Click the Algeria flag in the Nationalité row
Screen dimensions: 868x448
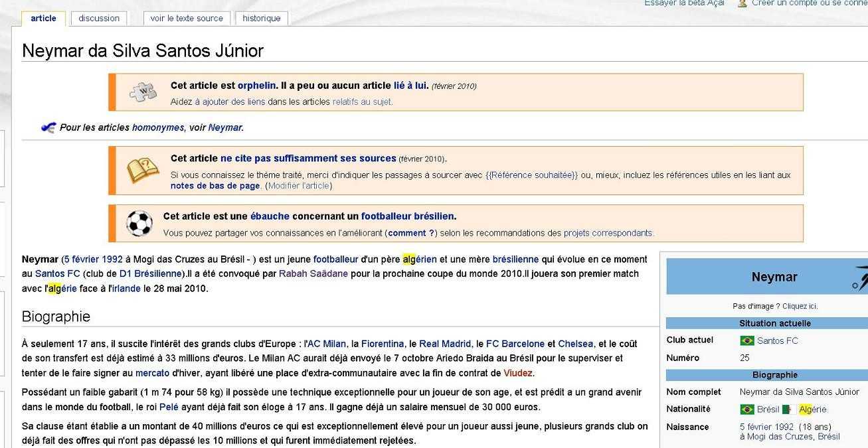pos(789,410)
